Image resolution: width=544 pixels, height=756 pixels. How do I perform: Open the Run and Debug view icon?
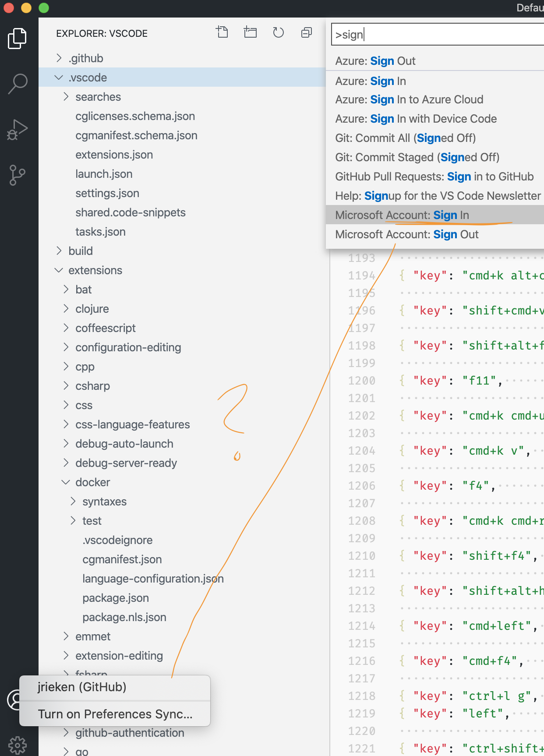coord(18,130)
